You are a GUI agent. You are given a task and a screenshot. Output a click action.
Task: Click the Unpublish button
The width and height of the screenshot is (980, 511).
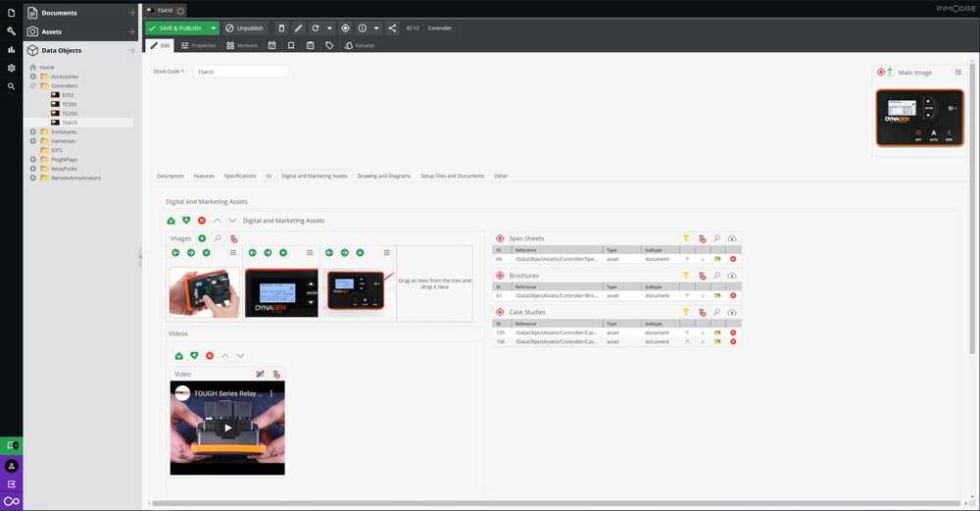pos(244,28)
